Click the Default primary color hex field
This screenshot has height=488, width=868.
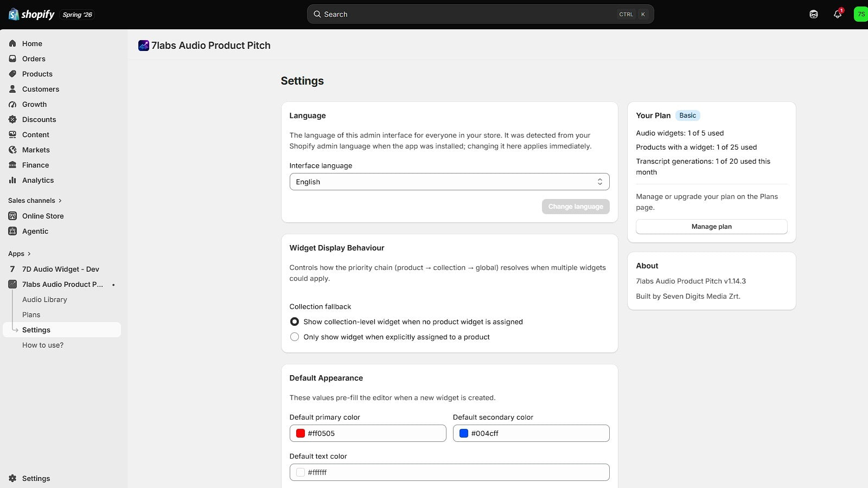point(368,433)
